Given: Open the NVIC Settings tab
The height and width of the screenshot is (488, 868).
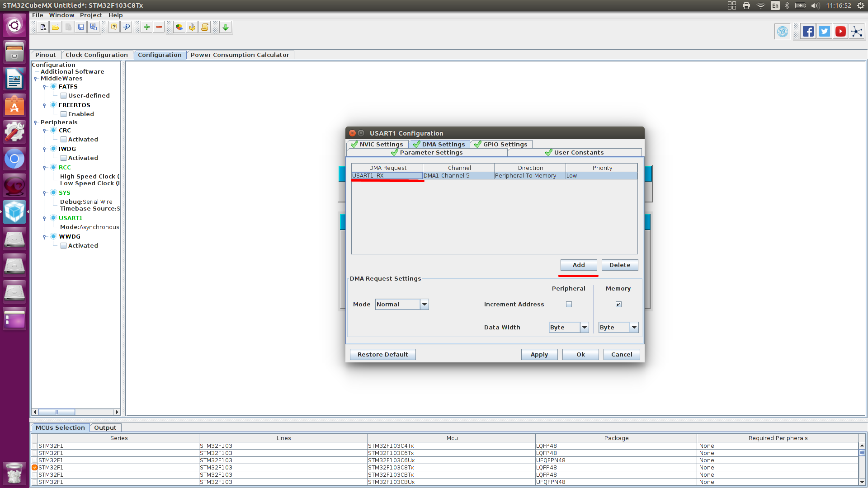Looking at the screenshot, I should coord(378,144).
